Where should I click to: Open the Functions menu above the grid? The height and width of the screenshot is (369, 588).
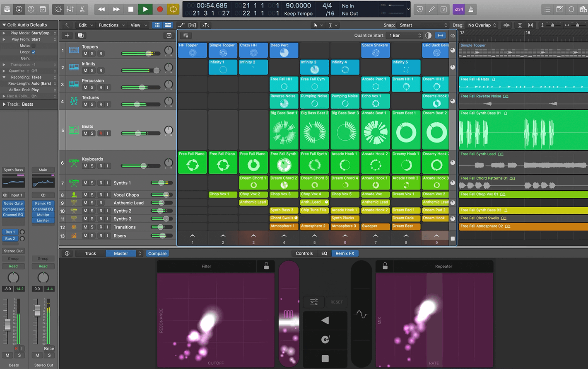(108, 25)
